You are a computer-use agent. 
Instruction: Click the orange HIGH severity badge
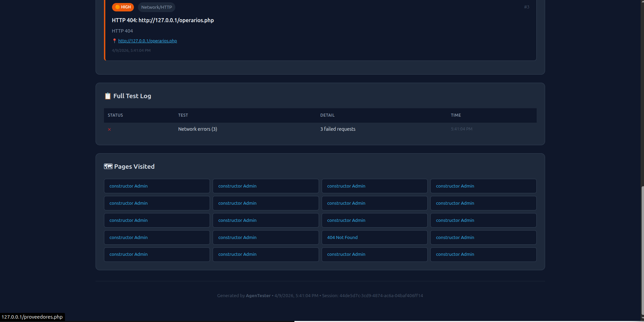pyautogui.click(x=122, y=7)
